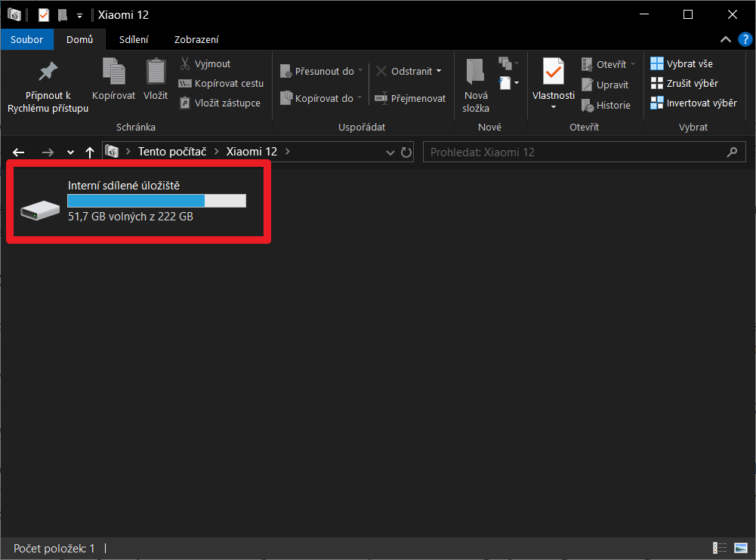The image size is (756, 560).
Task: Open the Soubor menu tab
Action: tap(27, 39)
